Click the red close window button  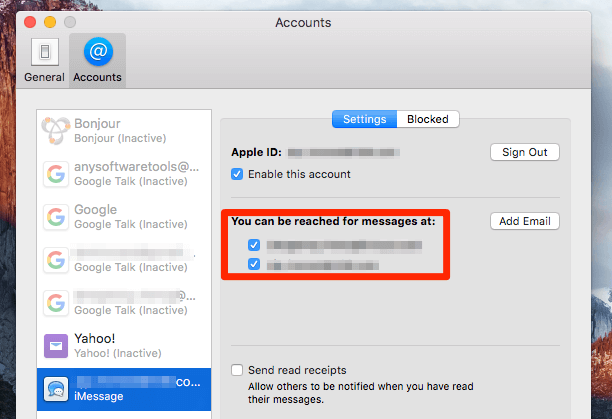(x=30, y=22)
